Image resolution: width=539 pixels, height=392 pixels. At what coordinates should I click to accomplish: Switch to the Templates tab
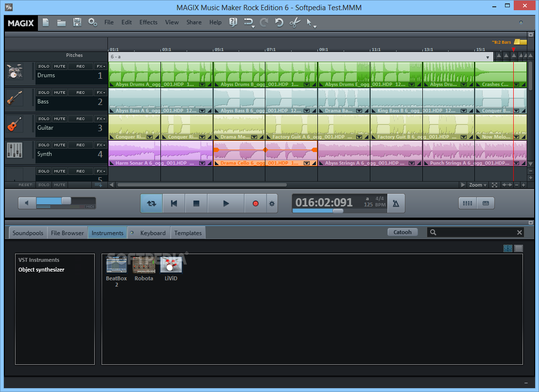[188, 233]
